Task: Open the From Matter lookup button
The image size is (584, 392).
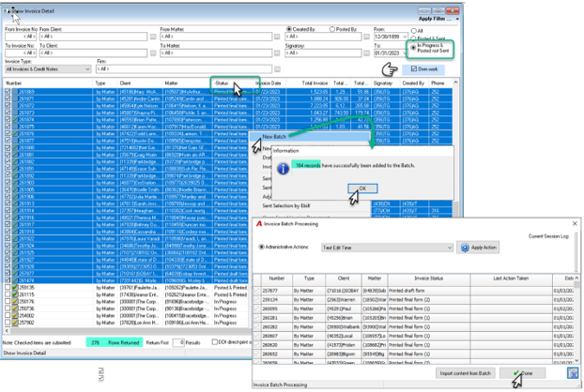Action: (277, 37)
